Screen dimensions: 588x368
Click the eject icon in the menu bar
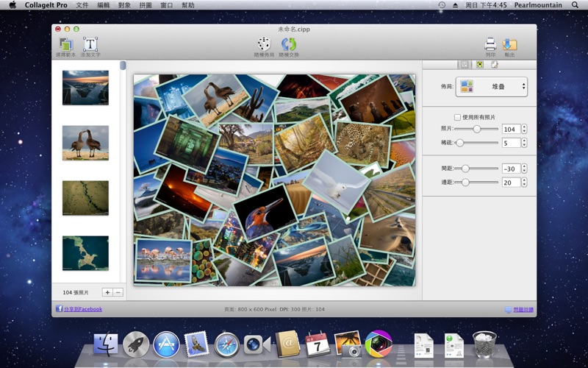(455, 5)
